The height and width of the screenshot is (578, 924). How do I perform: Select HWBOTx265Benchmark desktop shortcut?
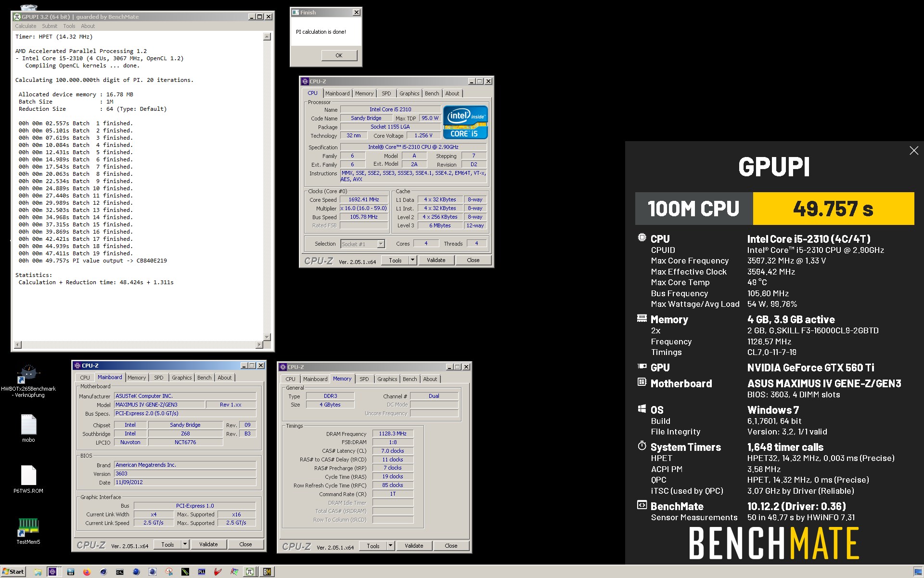28,380
